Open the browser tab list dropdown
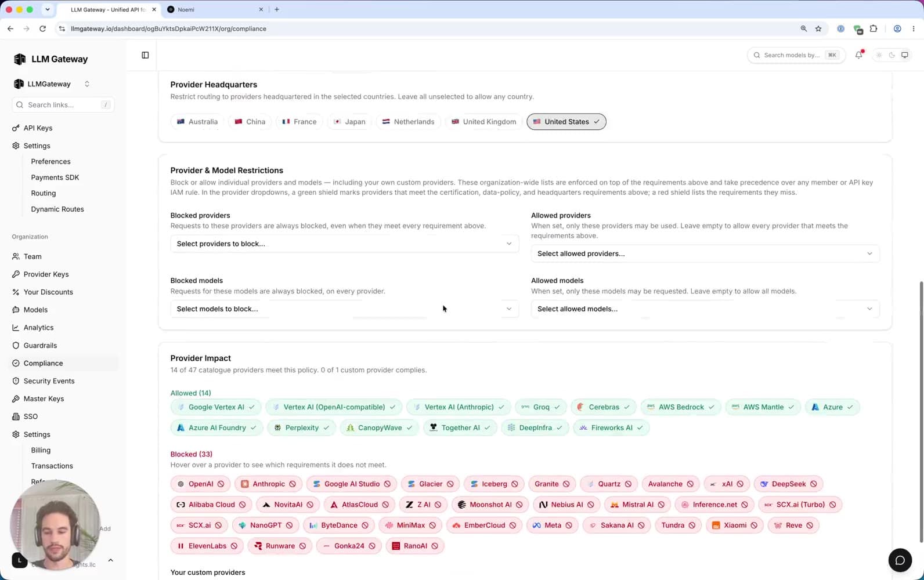This screenshot has height=580, width=924. point(48,9)
